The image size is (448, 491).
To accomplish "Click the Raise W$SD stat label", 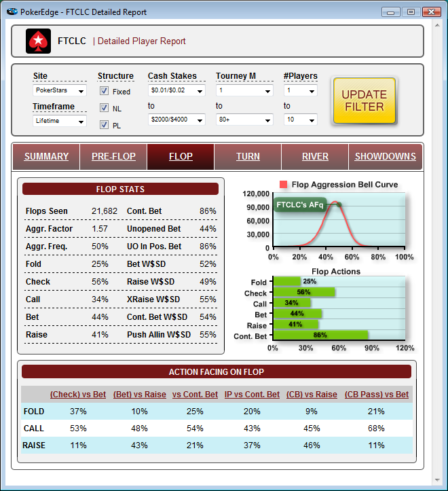I will click(x=151, y=282).
